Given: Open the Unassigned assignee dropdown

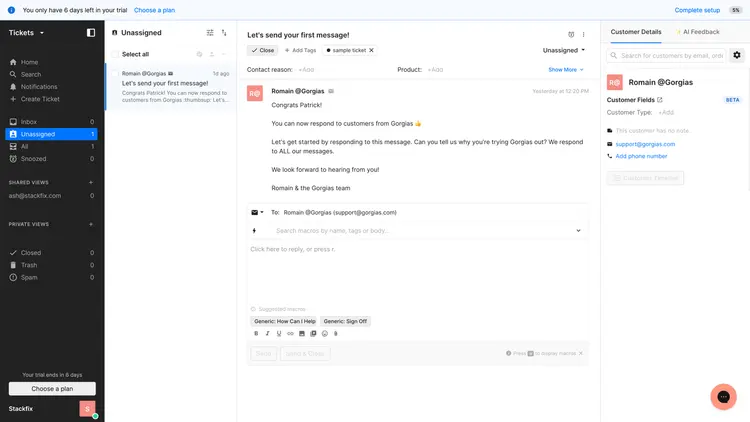Looking at the screenshot, I should tap(563, 50).
